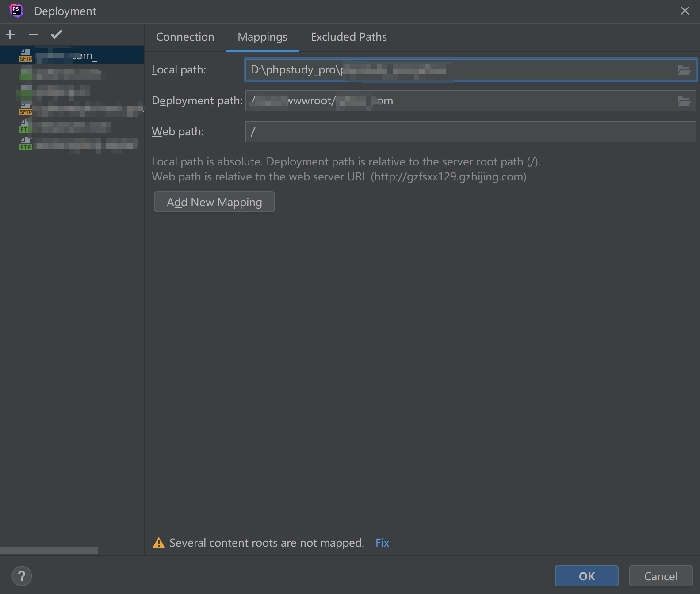The image size is (700, 594).
Task: Confirm with the OK button
Action: [586, 576]
